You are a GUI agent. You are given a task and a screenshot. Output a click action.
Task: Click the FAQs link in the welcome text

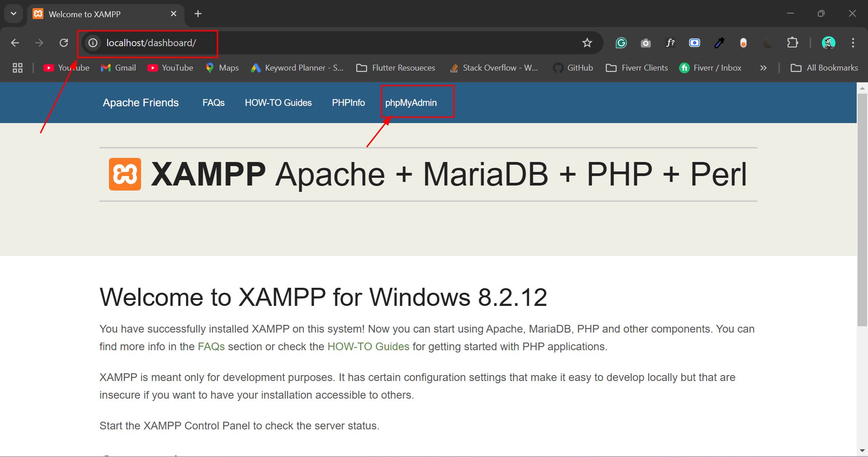(x=211, y=347)
